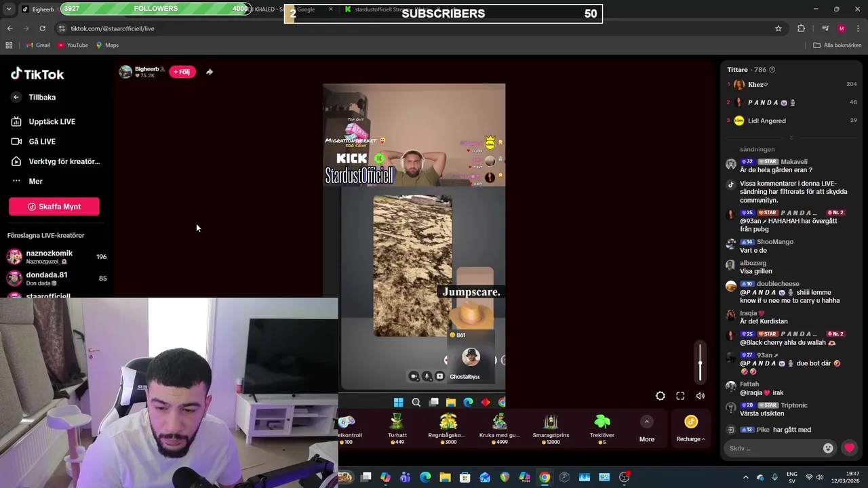The height and width of the screenshot is (488, 868).
Task: Click albozerg username in chat
Action: tap(753, 263)
